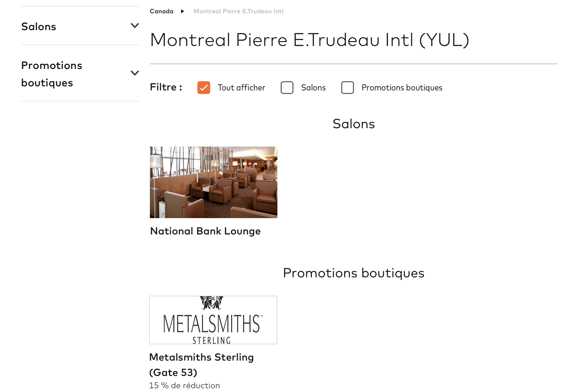Collapse the Salons sidebar section
This screenshot has height=392, width=568.
134,26
